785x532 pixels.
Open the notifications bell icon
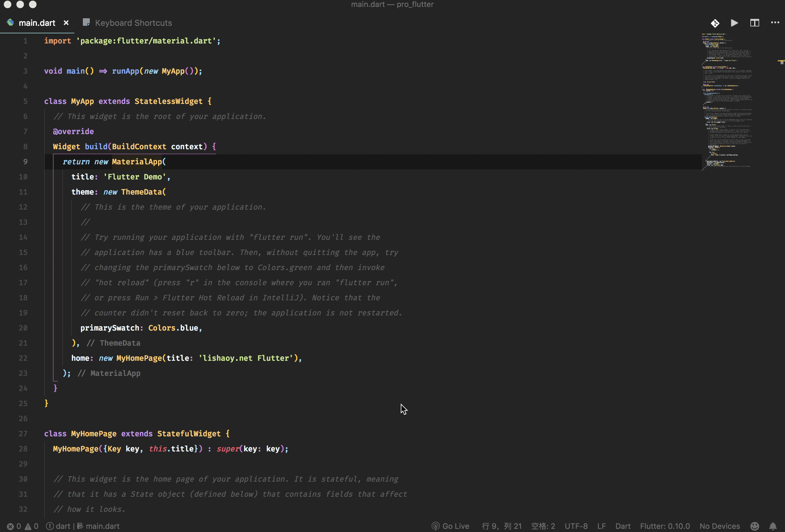[773, 526]
